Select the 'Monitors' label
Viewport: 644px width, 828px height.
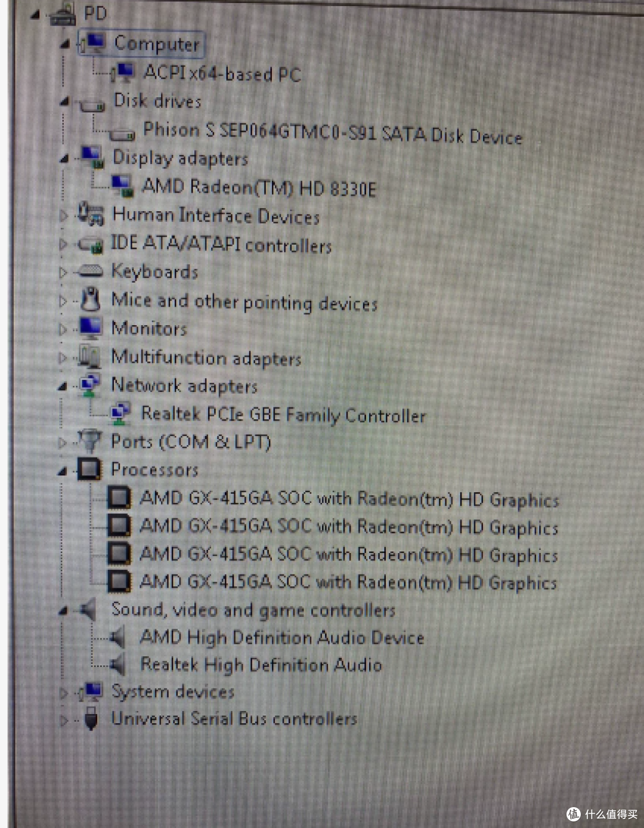click(x=149, y=328)
